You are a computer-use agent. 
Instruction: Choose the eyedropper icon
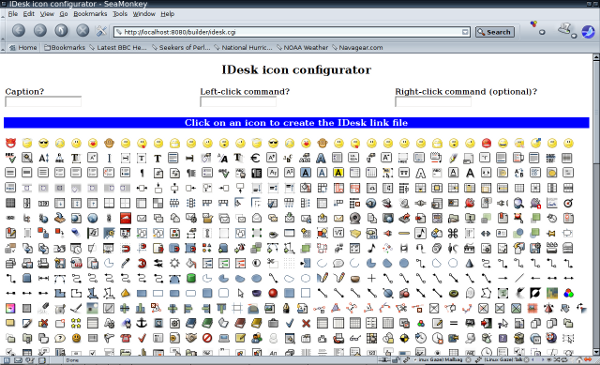pyautogui.click(x=126, y=263)
